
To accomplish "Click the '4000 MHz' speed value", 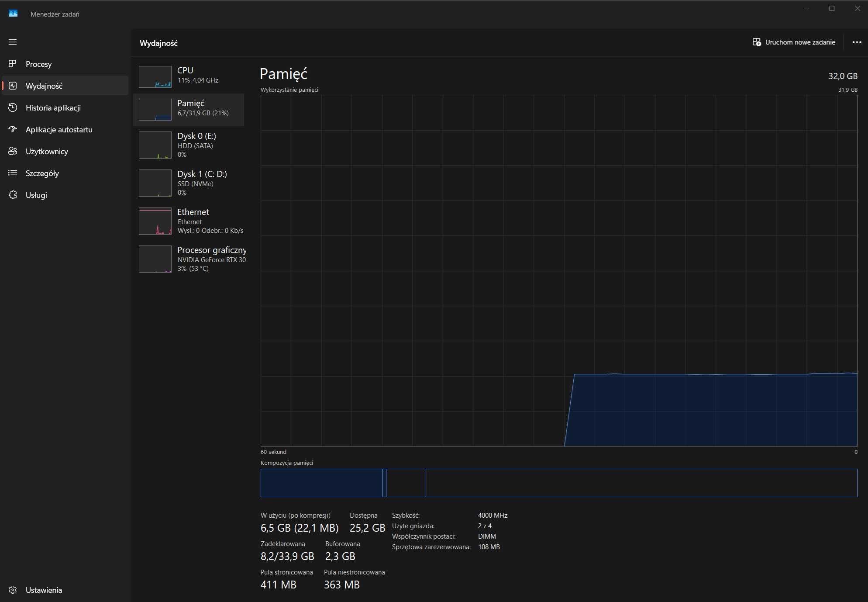I will click(493, 516).
